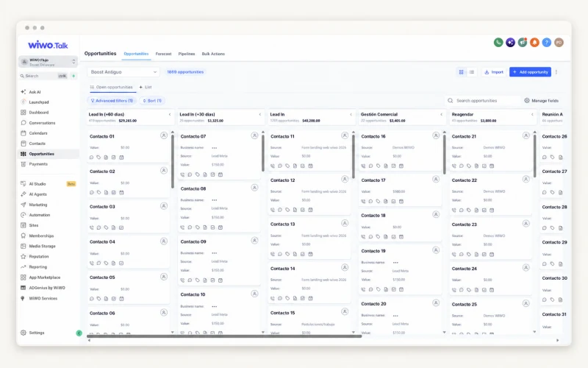Click the call icon on Contacto 17
Viewport: 588px width, 368px height.
tap(363, 201)
